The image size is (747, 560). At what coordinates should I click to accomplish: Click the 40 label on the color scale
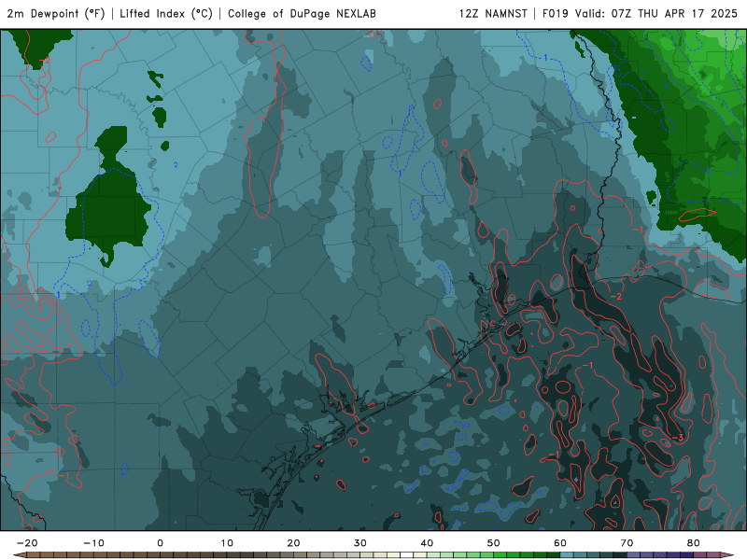point(427,543)
